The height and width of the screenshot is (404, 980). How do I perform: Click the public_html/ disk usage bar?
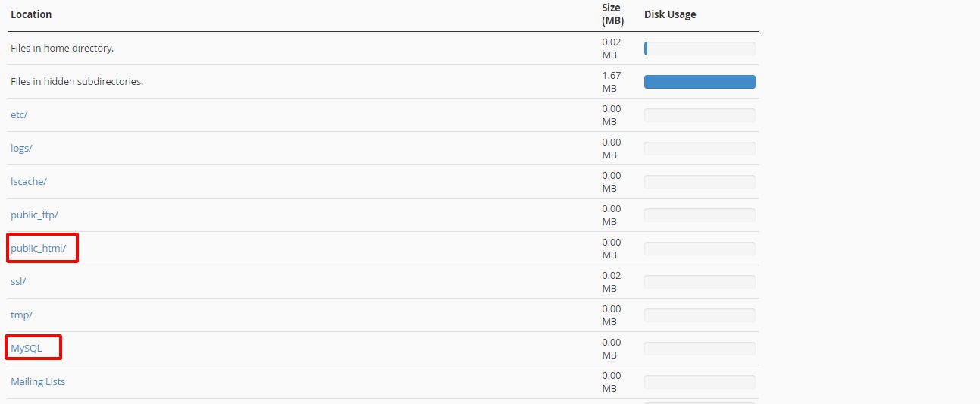coord(700,249)
